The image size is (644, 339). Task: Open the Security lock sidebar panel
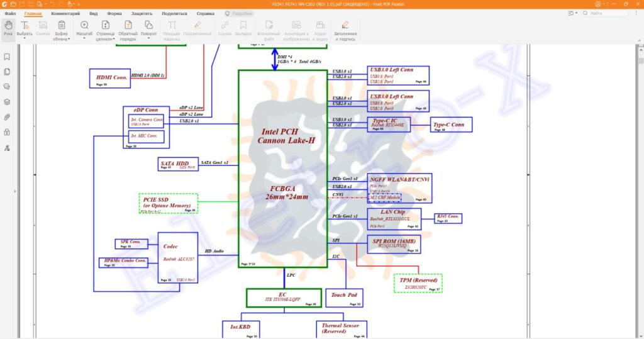click(x=7, y=132)
